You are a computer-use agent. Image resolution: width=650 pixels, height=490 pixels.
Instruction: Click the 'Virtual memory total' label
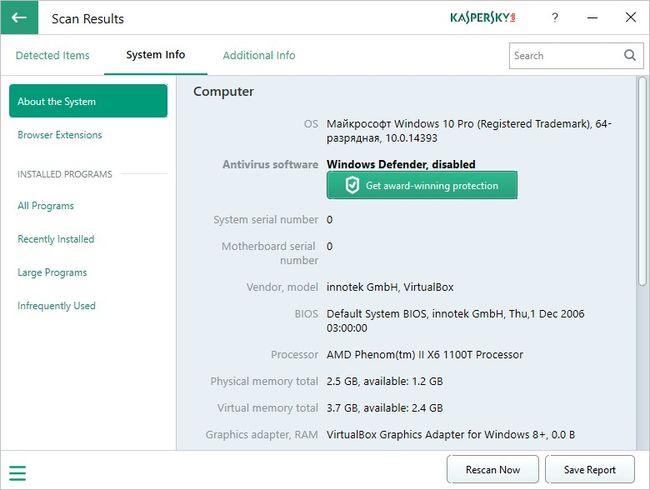(x=267, y=408)
